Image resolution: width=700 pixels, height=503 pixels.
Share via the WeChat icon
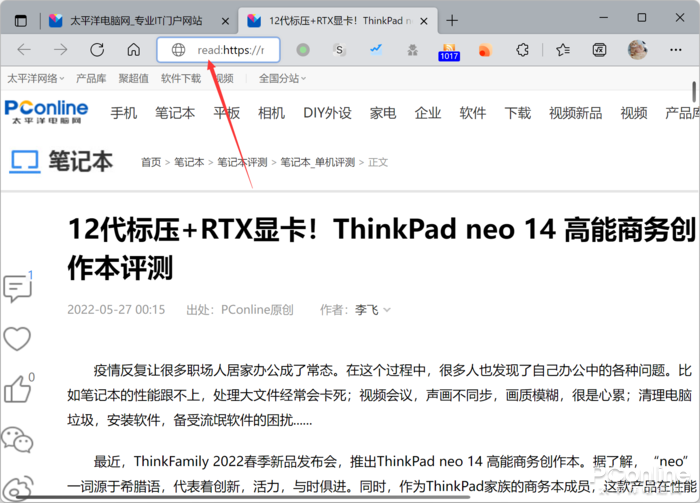tap(17, 440)
